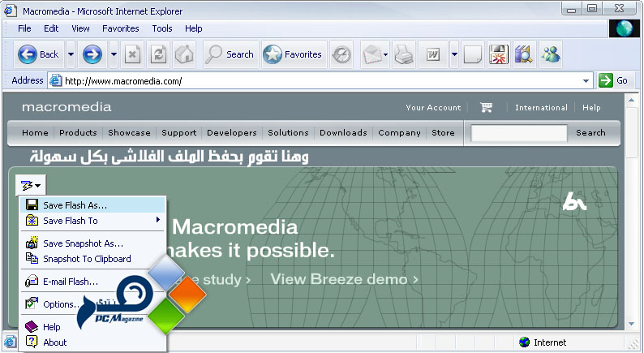
Task: Open the Solutions nav tab
Action: [288, 133]
